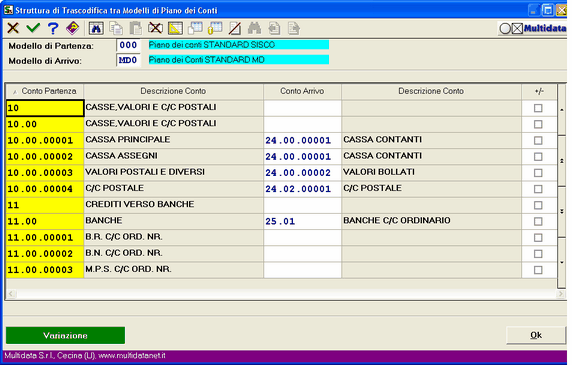This screenshot has width=572, height=365.
Task: Click empty Conto Arrivo cell for M.P.S. C/C ORD. NR.
Action: (302, 270)
